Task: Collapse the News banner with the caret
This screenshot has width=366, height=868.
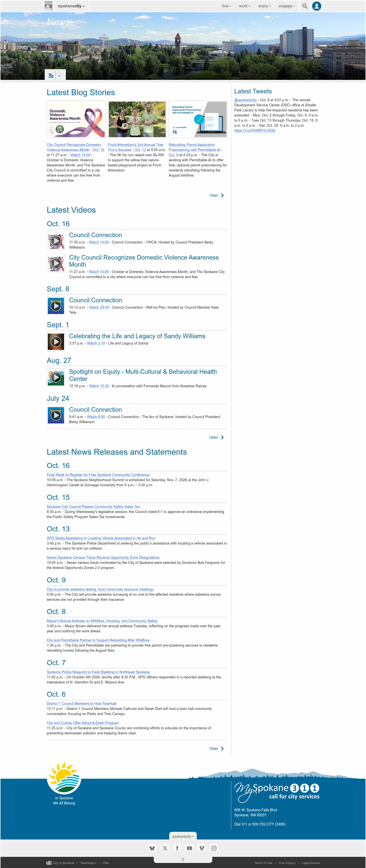Action: 59,76
